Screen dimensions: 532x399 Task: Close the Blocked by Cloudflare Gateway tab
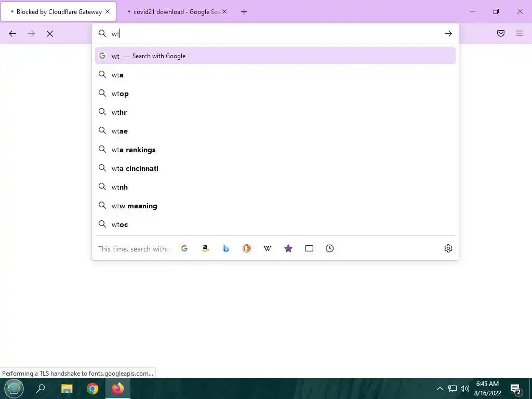click(x=108, y=11)
